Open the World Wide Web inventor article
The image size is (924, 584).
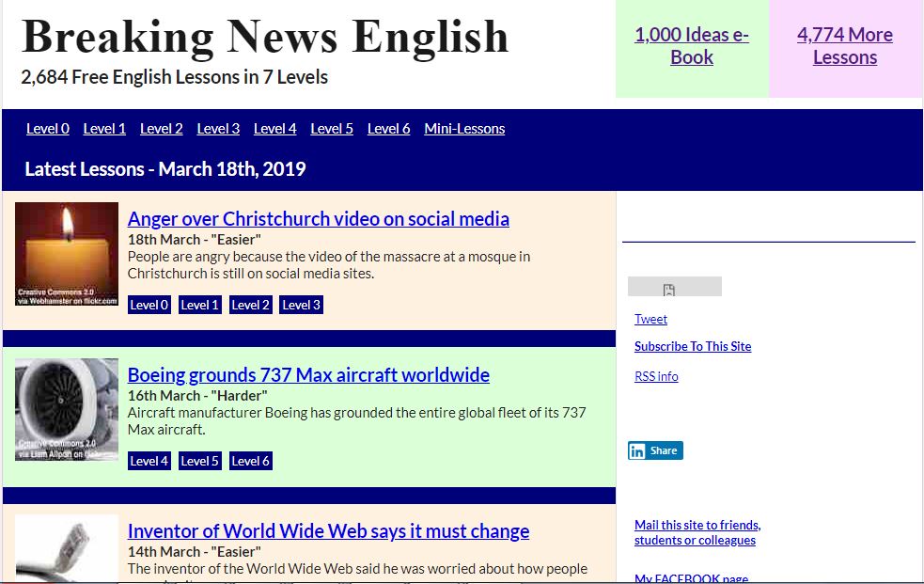click(328, 530)
